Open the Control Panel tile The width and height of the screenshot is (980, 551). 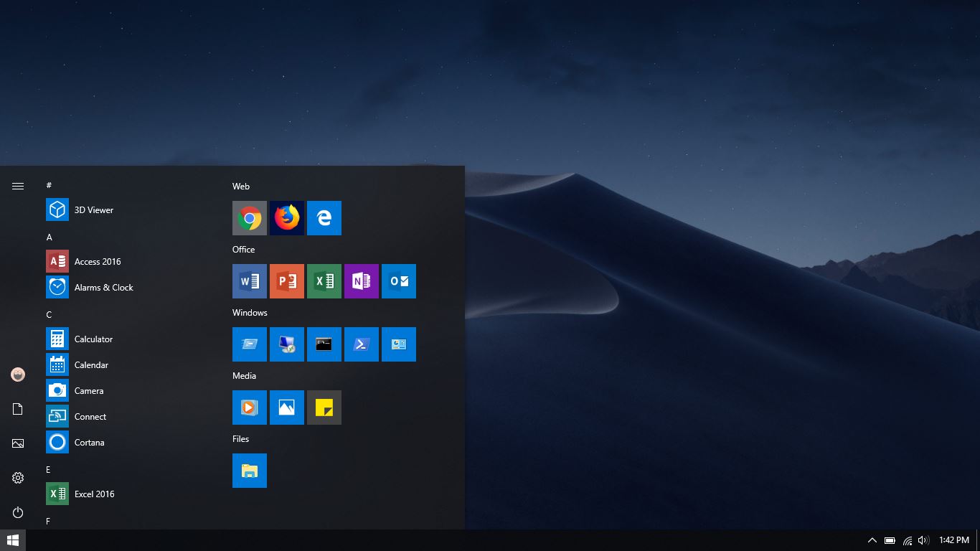(399, 344)
